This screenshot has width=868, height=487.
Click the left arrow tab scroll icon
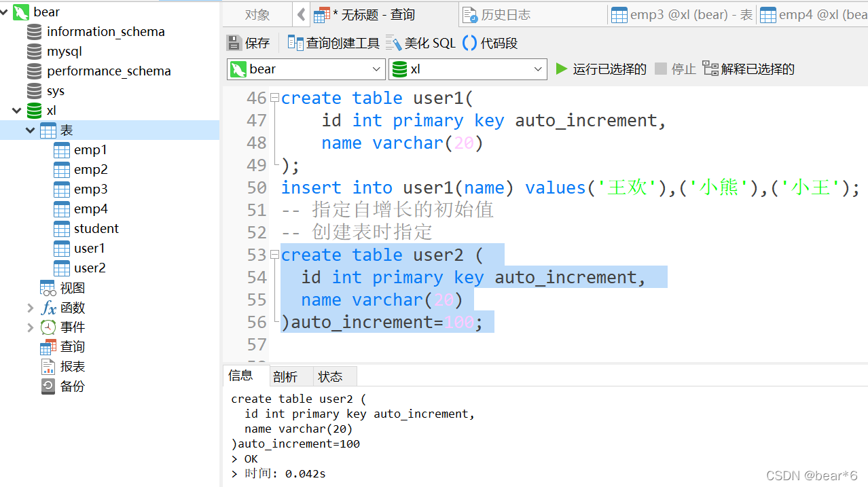tap(302, 14)
